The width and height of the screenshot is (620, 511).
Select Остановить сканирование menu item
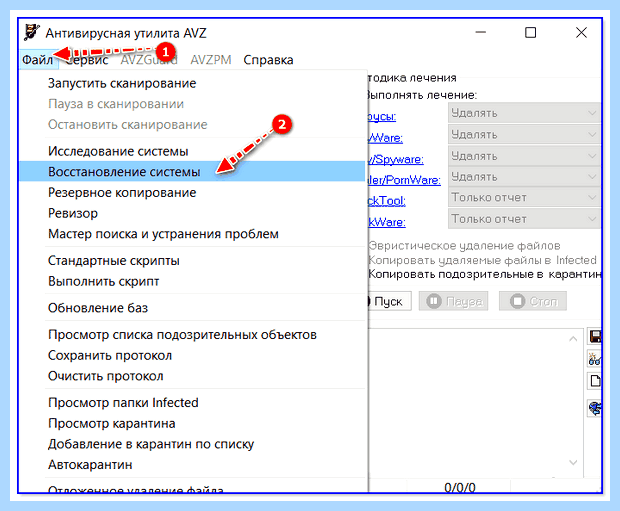click(192, 125)
